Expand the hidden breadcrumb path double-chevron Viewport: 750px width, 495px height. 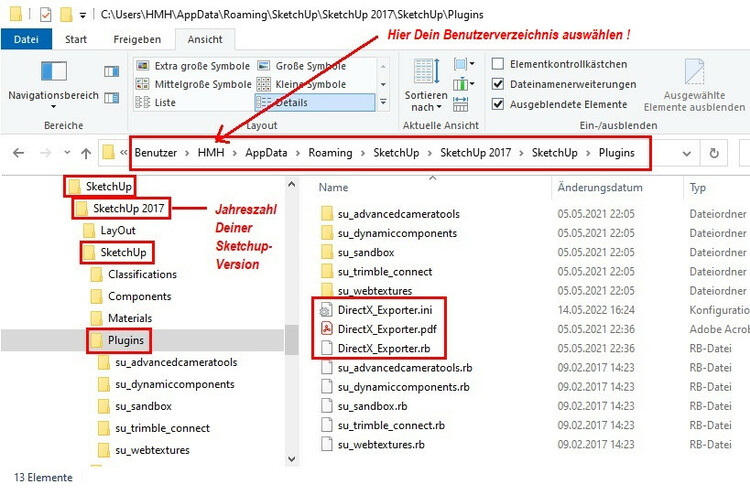tap(124, 153)
